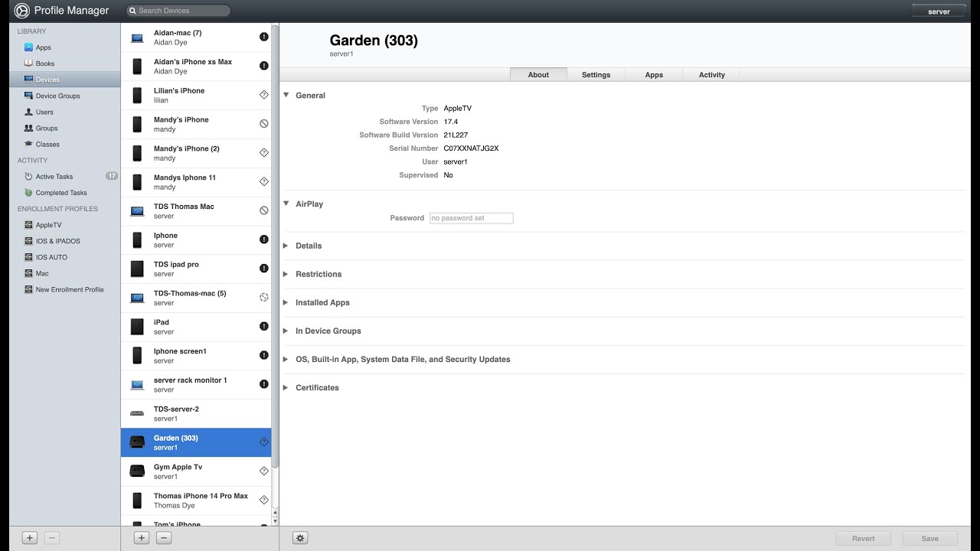Expand the Details section
The width and height of the screenshot is (980, 551).
click(x=286, y=246)
